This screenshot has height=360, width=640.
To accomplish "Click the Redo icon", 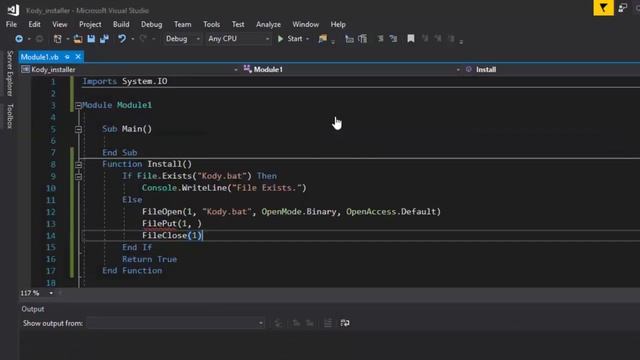I will pyautogui.click(x=143, y=39).
